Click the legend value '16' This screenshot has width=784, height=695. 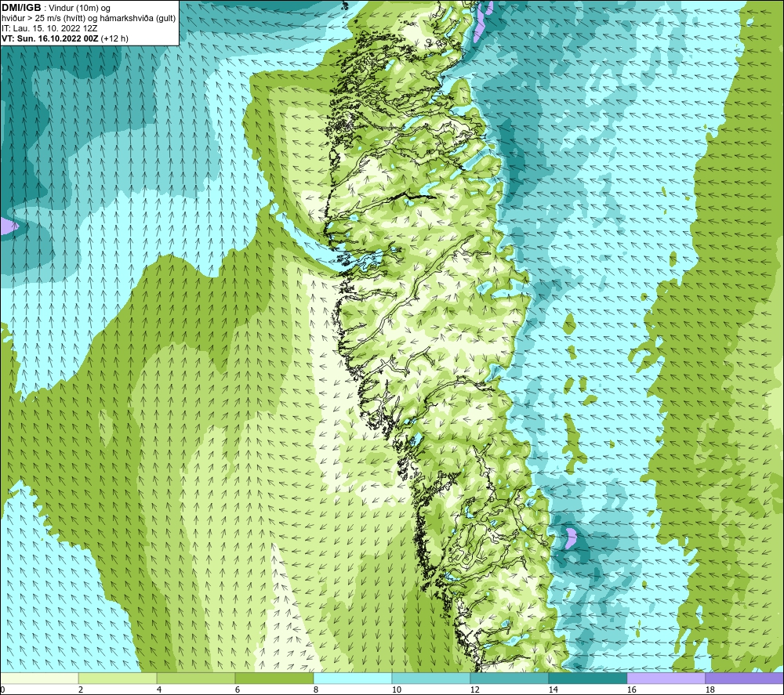tap(631, 690)
